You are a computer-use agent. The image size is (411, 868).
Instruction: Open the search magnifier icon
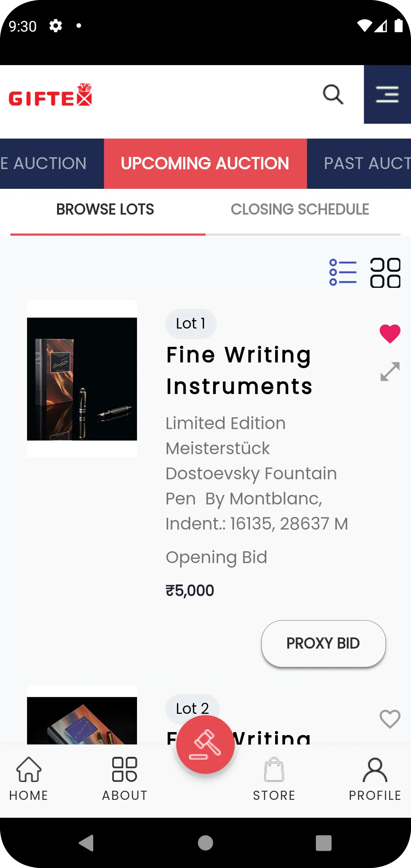coord(333,94)
